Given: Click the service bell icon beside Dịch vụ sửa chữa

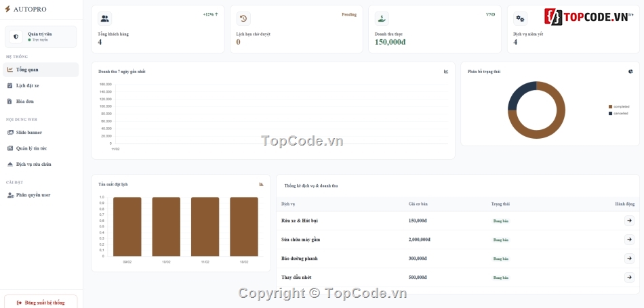Looking at the screenshot, I should (10, 164).
